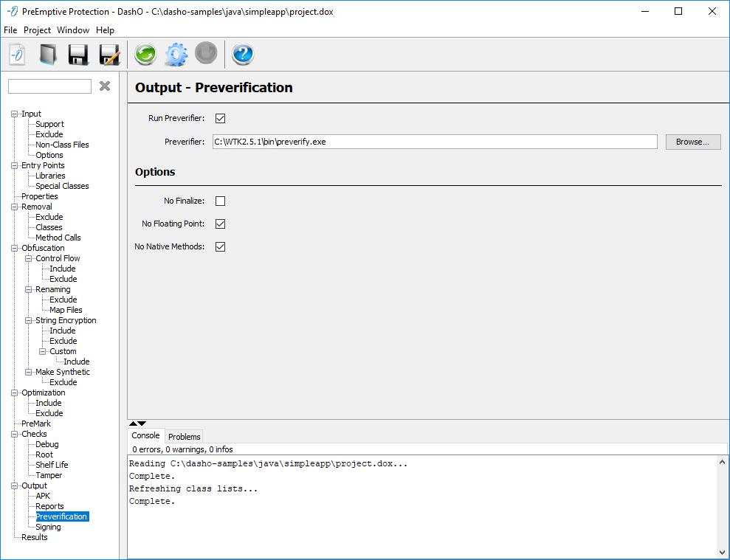
Task: Clear the tree filter with the X icon
Action: tap(105, 86)
